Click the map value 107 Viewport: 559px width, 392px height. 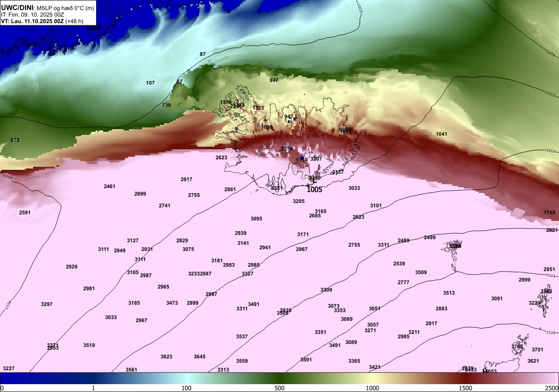(150, 83)
